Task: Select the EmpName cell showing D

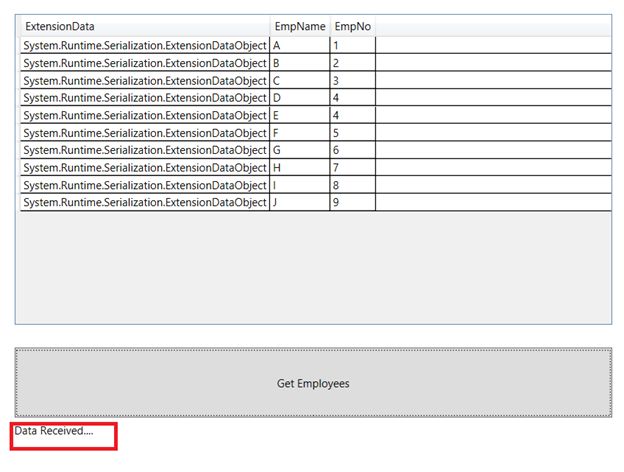Action: (300, 98)
